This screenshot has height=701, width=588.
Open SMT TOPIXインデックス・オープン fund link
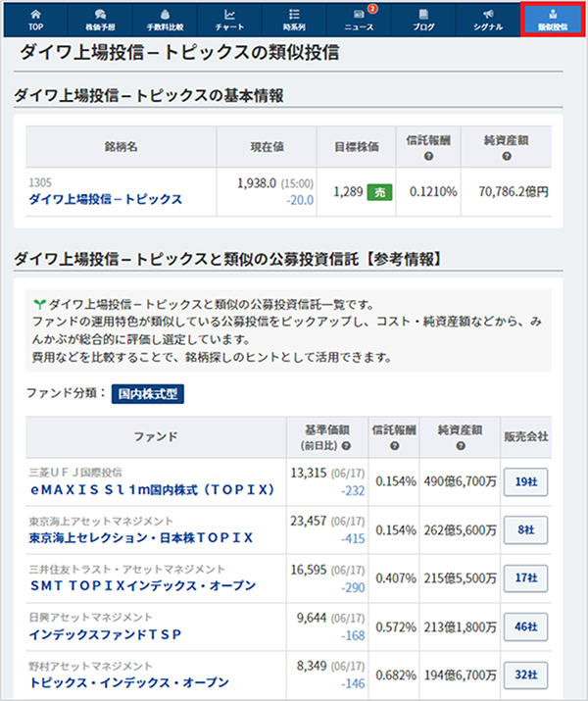pos(143,585)
